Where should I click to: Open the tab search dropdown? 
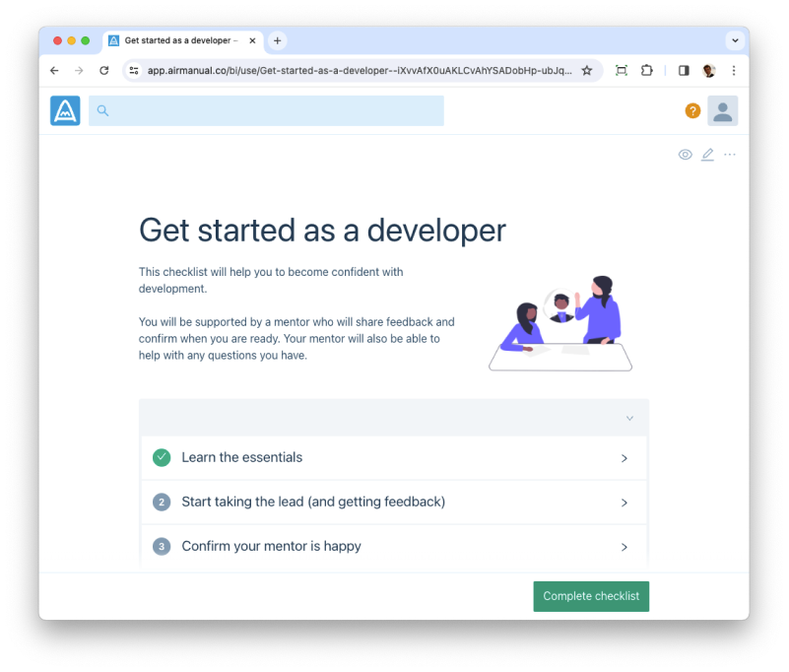point(735,40)
